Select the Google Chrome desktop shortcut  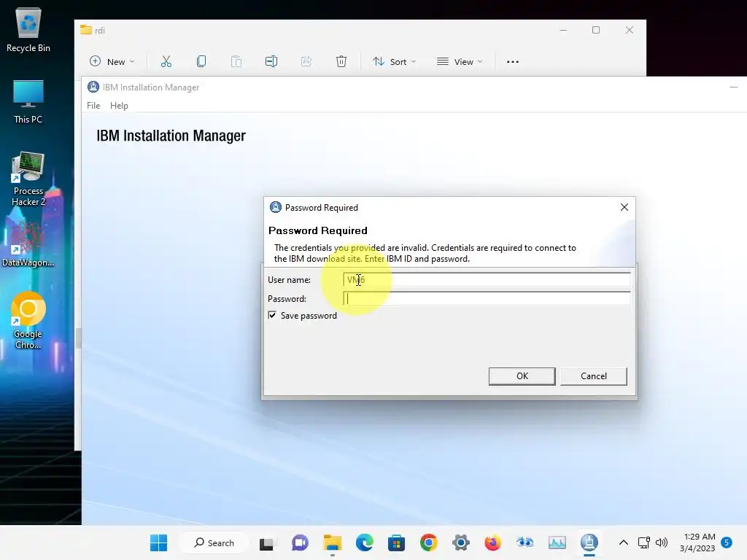coord(28,321)
